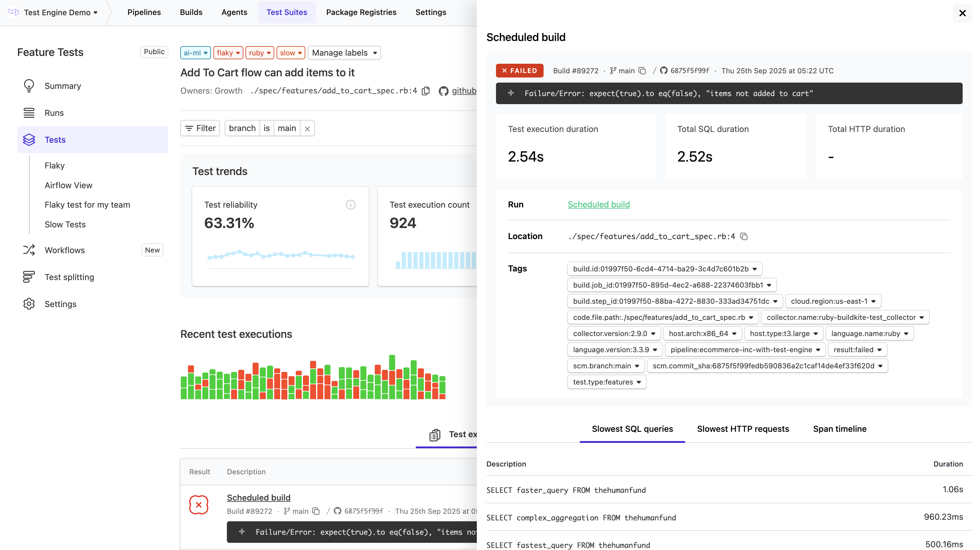Image resolution: width=980 pixels, height=550 pixels.
Task: Click the Runs list icon in sidebar
Action: tap(29, 113)
